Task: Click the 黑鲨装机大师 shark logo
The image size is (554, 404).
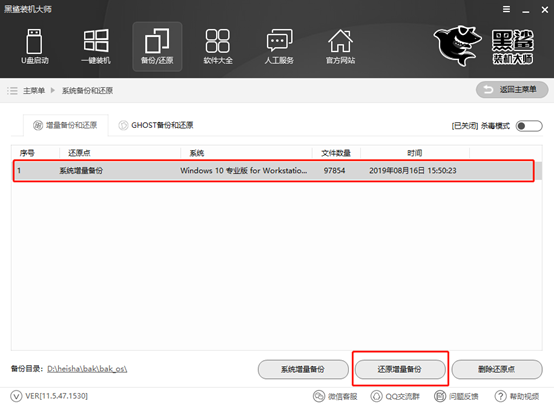Action: tap(484, 46)
